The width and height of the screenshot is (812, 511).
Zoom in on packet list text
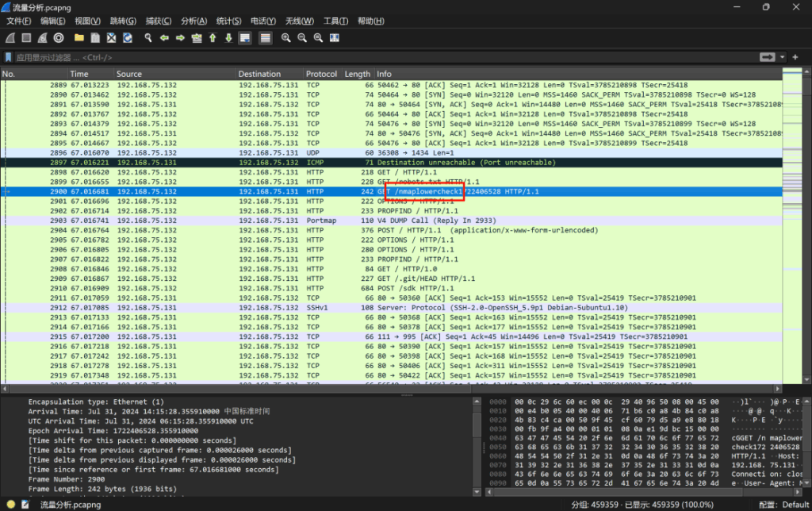(286, 38)
